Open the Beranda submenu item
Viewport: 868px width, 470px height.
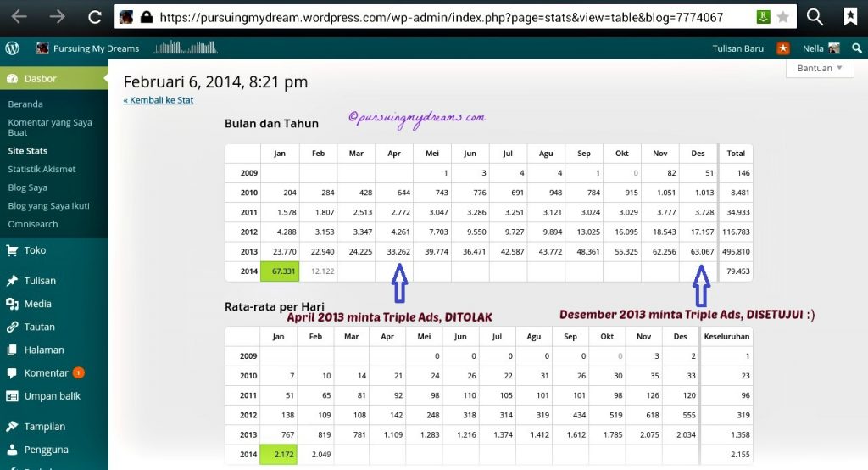pyautogui.click(x=25, y=104)
